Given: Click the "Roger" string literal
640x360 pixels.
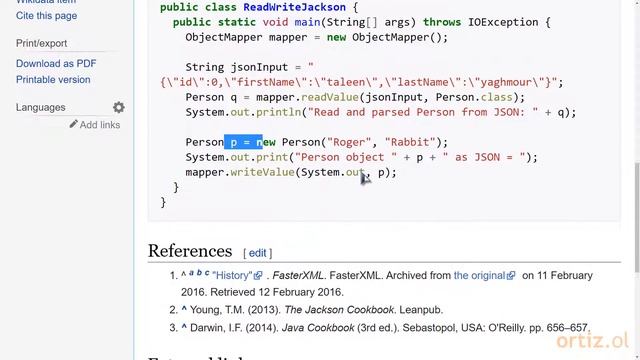Looking at the screenshot, I should (x=349, y=142).
